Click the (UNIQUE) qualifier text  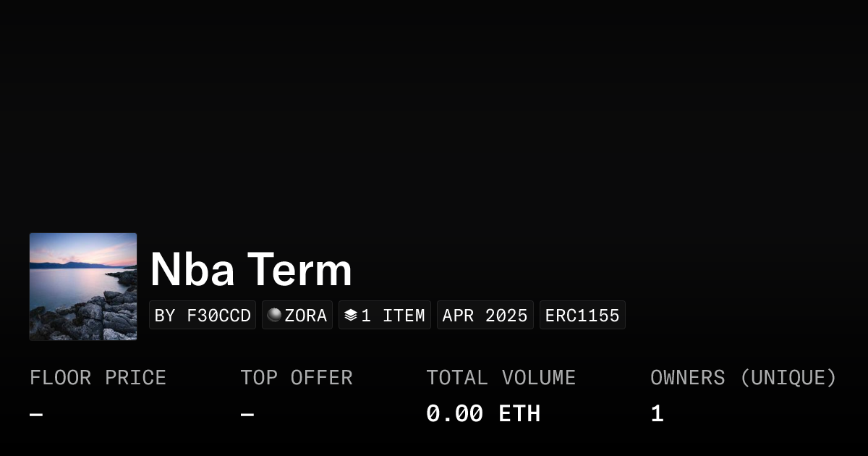point(788,378)
